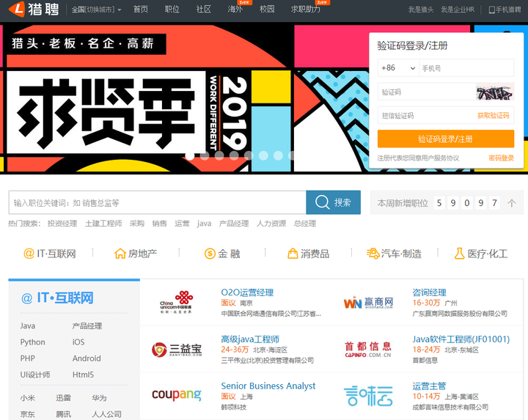Click Android in IT sidebar
The height and width of the screenshot is (420, 528).
click(87, 358)
